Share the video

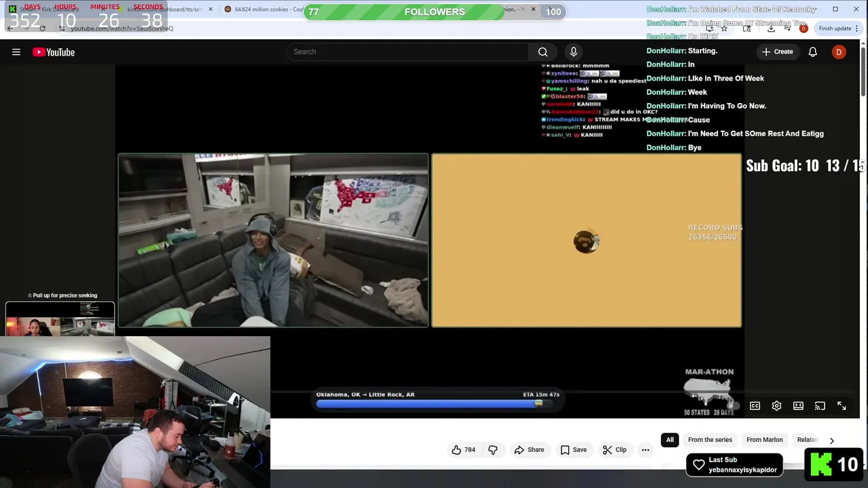[x=529, y=449]
